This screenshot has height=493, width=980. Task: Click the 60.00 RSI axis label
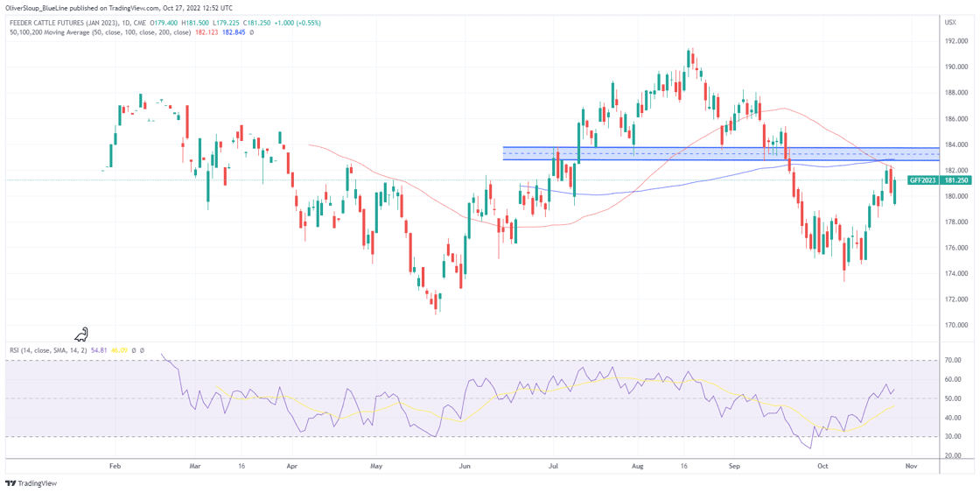click(953, 379)
